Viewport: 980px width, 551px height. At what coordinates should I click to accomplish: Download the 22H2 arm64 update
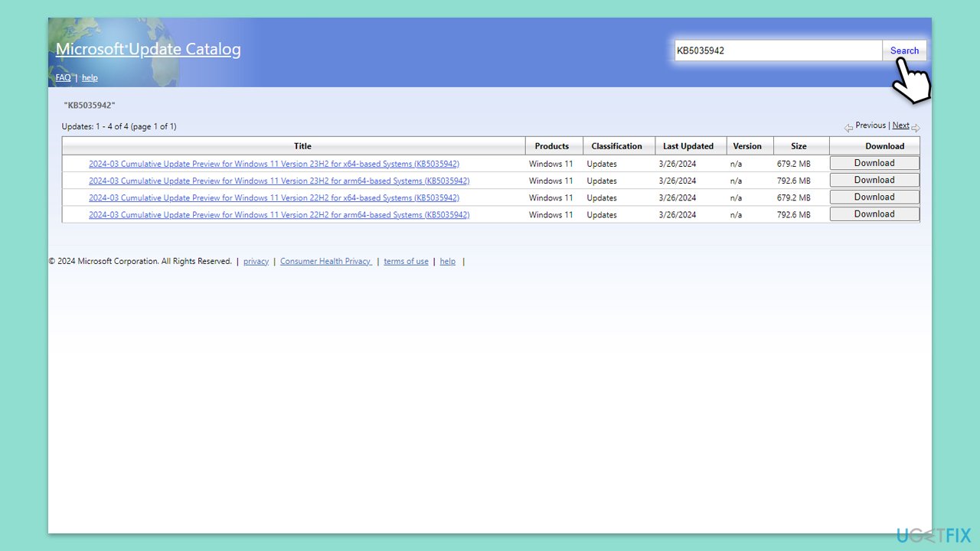[874, 214]
